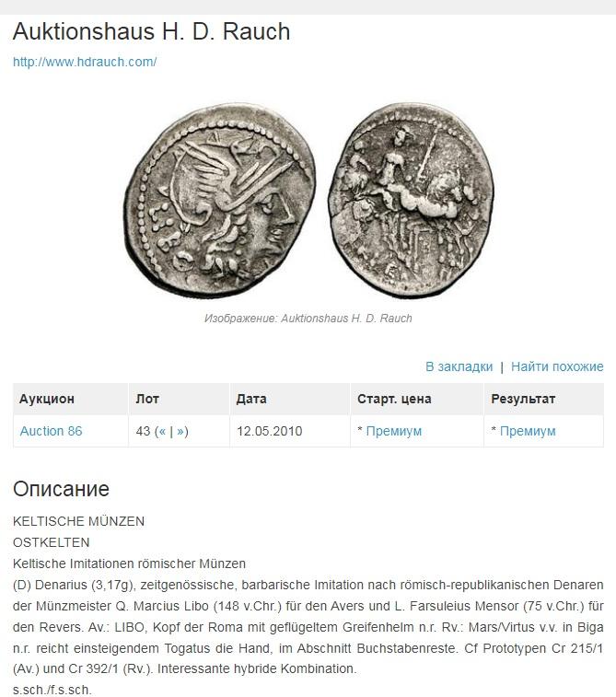
Task: Open the hdrauch.com website link
Action: click(x=85, y=62)
